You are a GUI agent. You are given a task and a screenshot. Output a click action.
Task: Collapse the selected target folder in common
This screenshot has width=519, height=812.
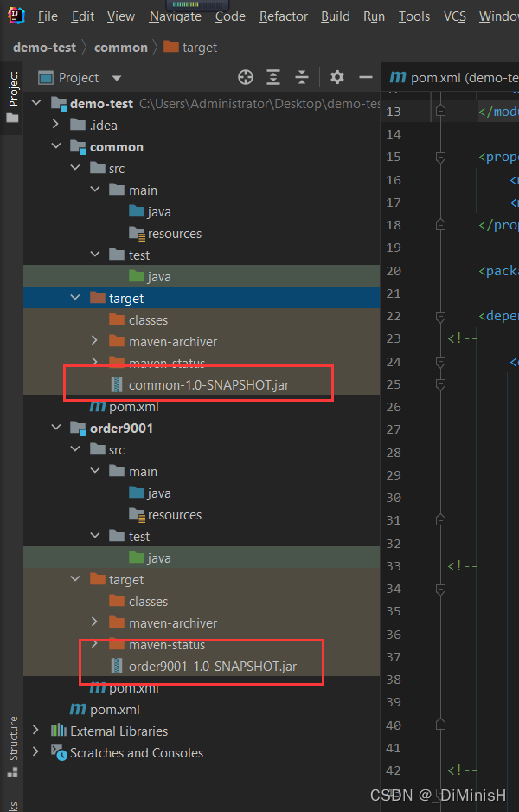click(x=75, y=298)
